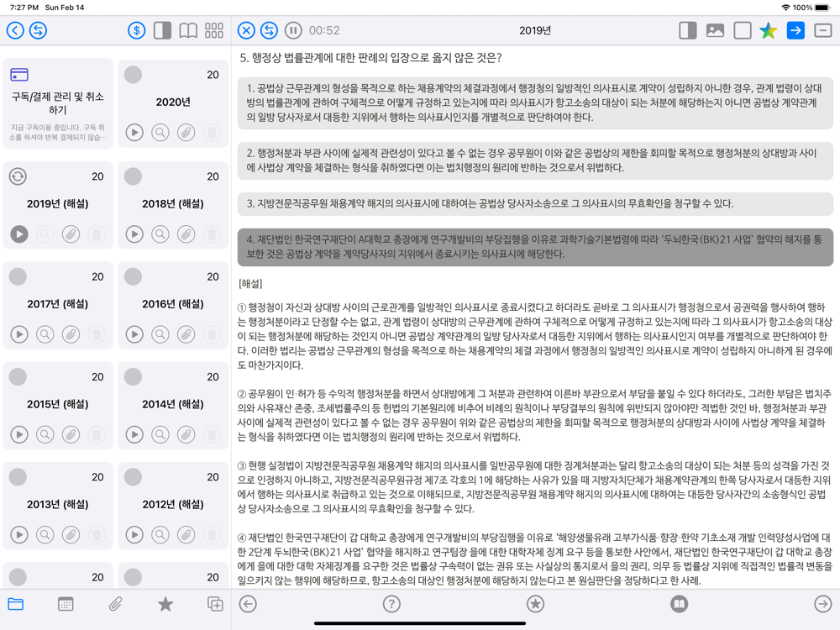The image size is (840, 630).
Task: Open the star favorites tab in bottom bar
Action: [165, 604]
